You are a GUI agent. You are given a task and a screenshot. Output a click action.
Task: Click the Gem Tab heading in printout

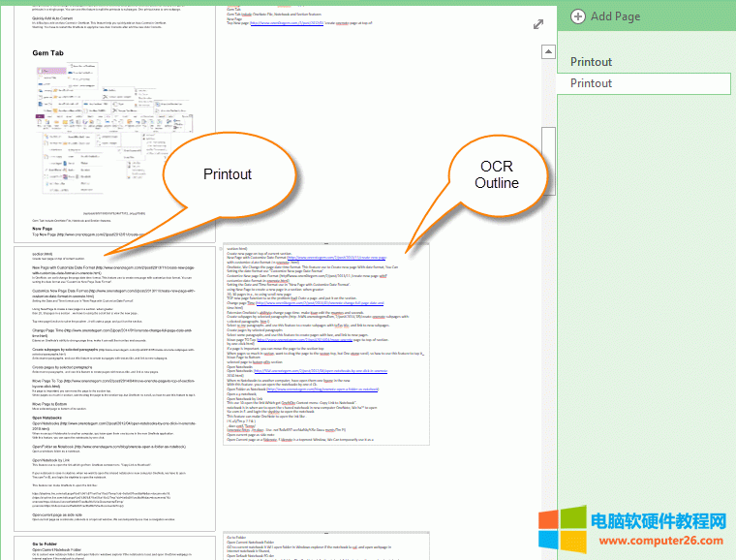coord(48,53)
